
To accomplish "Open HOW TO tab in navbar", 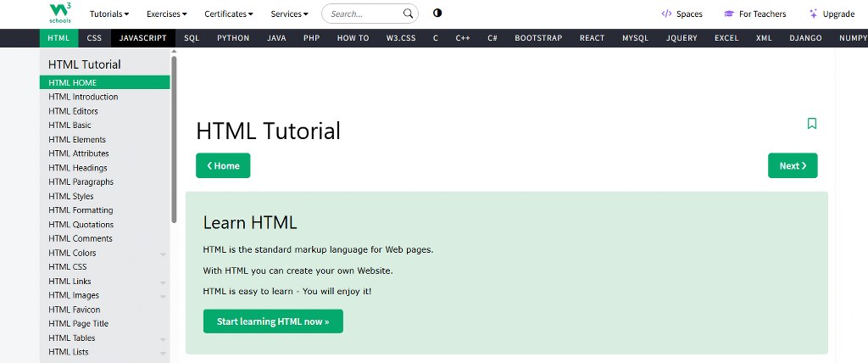I will [353, 38].
